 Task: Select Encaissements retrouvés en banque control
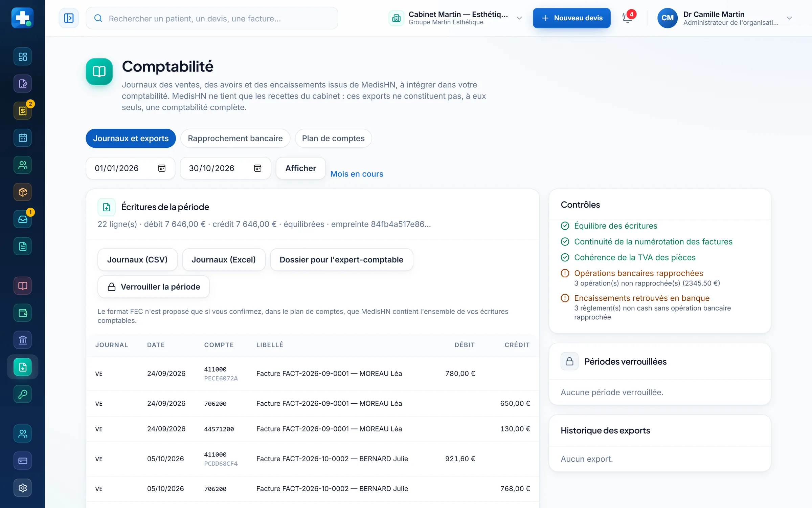(642, 298)
